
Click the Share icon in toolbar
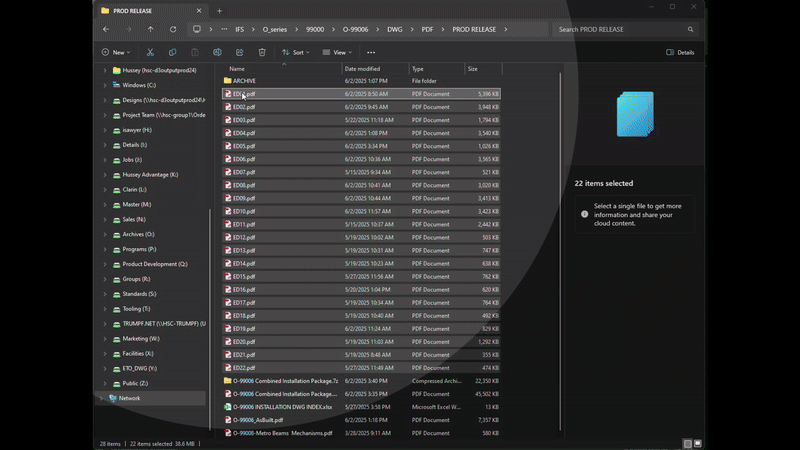[239, 52]
